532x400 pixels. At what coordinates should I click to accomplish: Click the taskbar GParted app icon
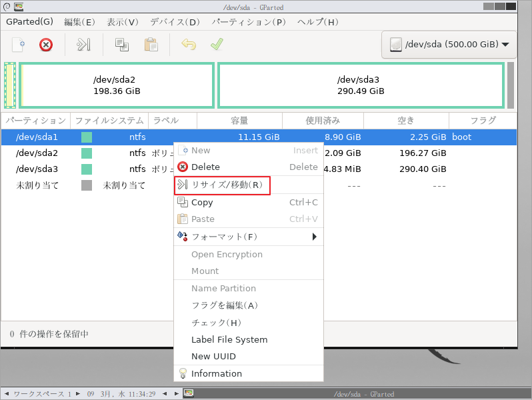coord(189,393)
